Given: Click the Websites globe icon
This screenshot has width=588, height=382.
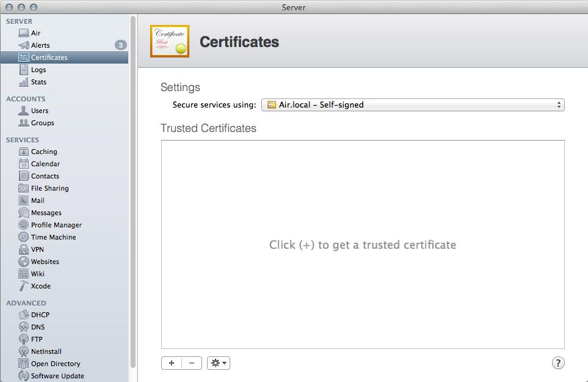Looking at the screenshot, I should tap(24, 262).
